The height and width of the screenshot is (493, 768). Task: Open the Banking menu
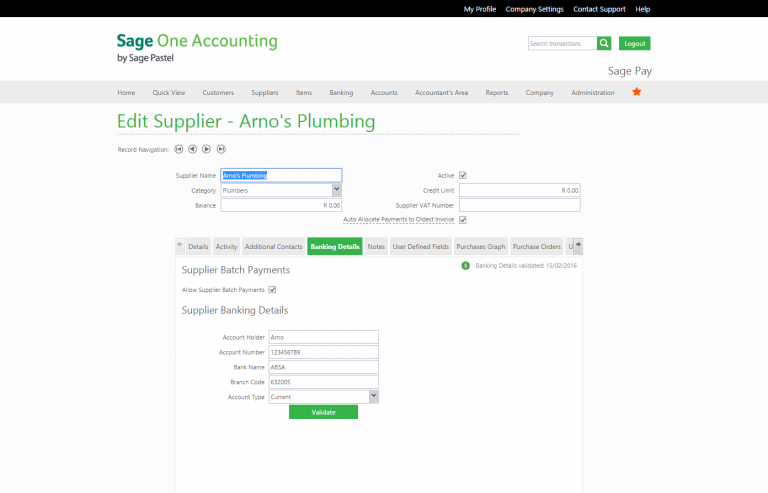click(x=341, y=93)
